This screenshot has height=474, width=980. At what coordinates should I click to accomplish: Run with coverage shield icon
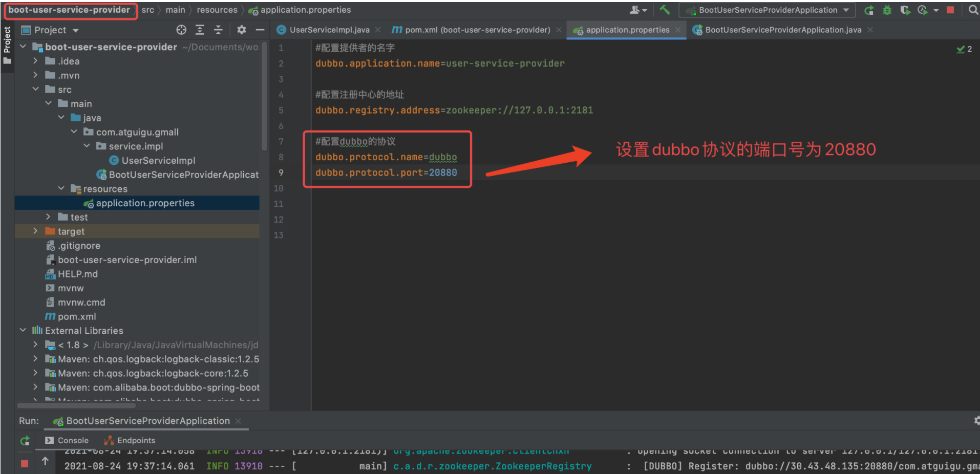905,10
